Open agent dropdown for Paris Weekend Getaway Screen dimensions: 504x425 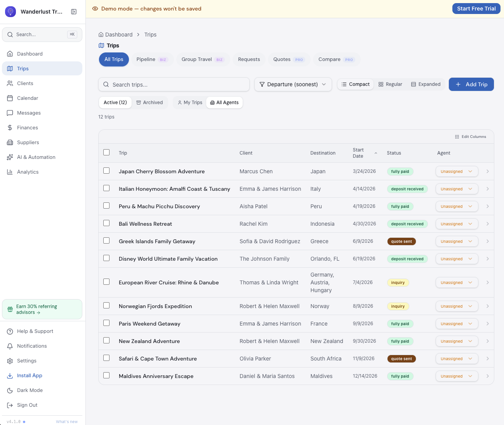457,324
